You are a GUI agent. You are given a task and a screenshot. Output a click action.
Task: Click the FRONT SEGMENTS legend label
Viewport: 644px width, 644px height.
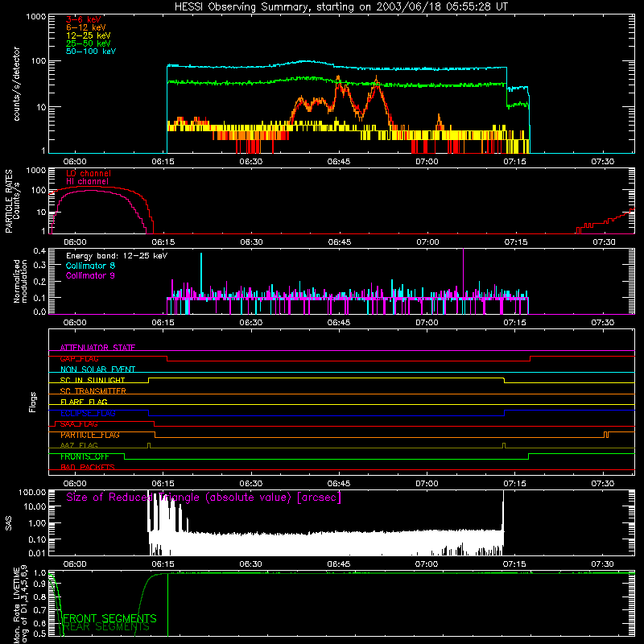[109, 618]
